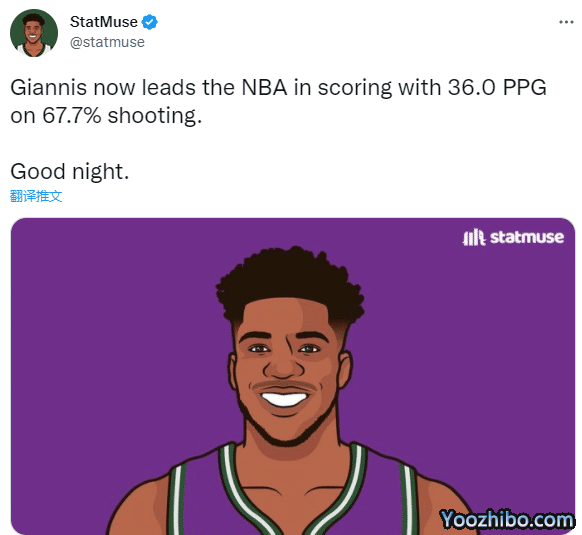582x535 pixels.
Task: Click the cartoon player's curly hair
Action: coord(290,282)
